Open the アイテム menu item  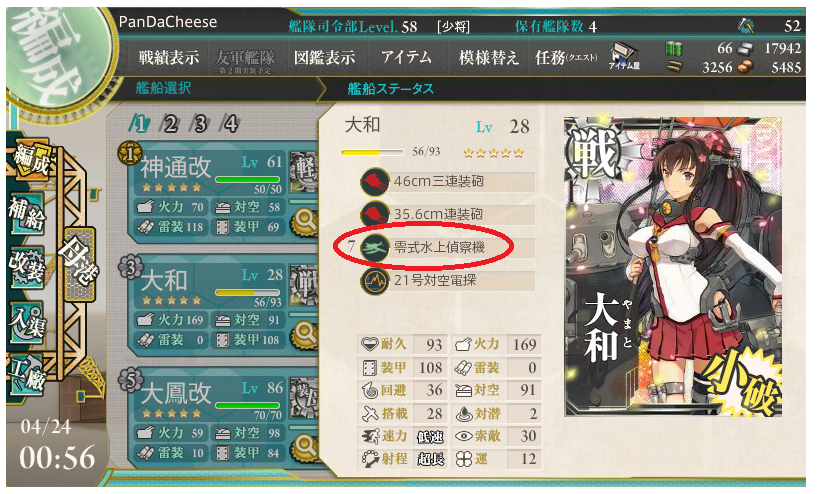[406, 56]
